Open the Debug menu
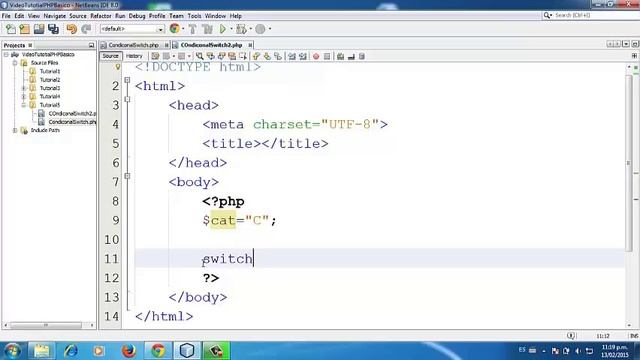The height and width of the screenshot is (360, 640). (x=137, y=16)
